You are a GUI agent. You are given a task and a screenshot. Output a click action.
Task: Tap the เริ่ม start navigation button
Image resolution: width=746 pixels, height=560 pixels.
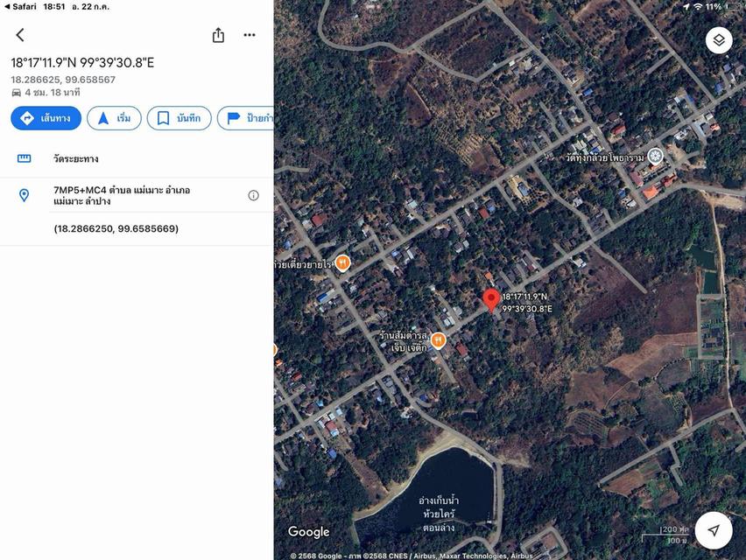[x=114, y=118]
